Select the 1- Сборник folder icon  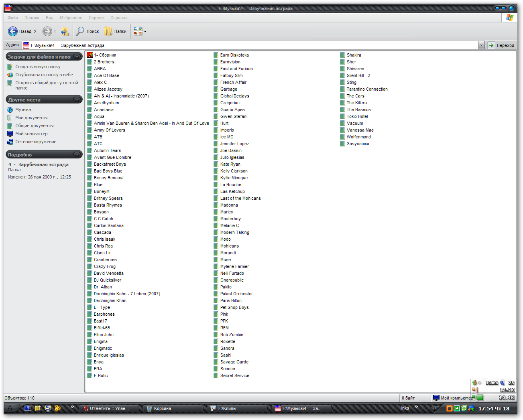(x=90, y=55)
